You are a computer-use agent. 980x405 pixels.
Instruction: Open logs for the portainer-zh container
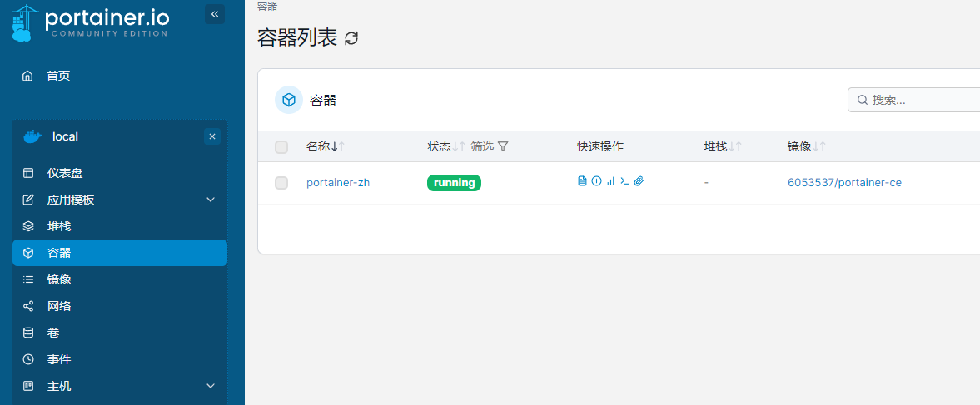tap(582, 181)
